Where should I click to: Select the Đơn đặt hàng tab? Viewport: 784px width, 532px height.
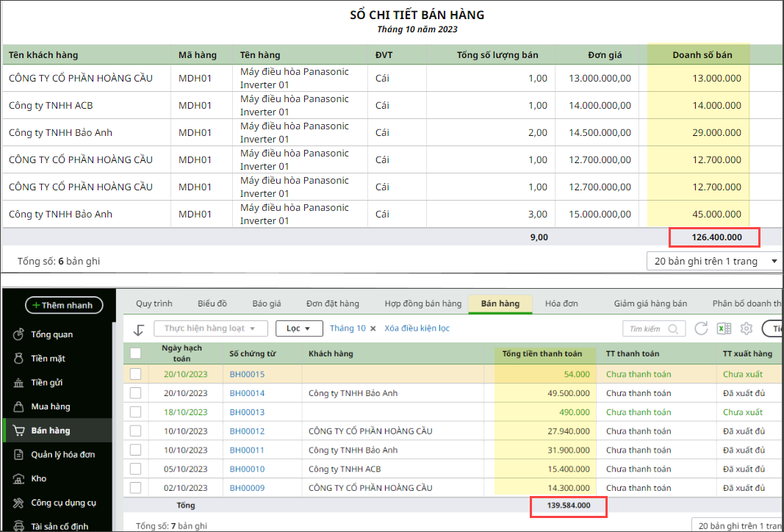pyautogui.click(x=333, y=303)
